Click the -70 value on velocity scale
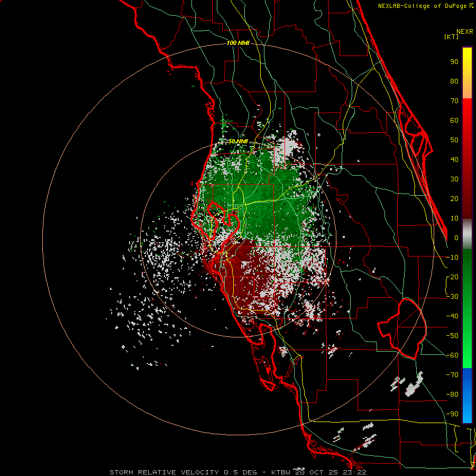 tap(452, 375)
